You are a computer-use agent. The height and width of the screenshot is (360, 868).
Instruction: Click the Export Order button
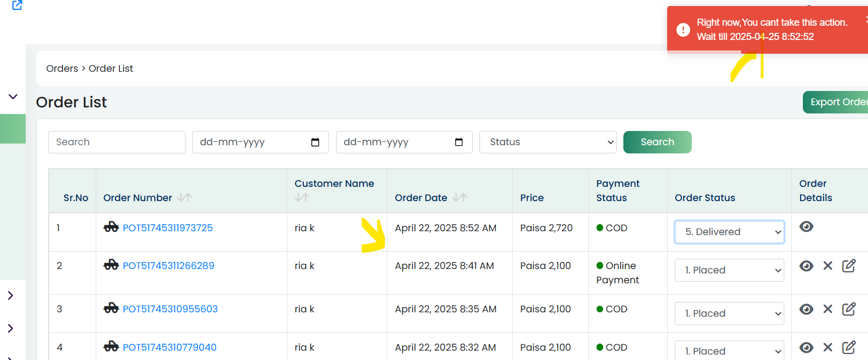[836, 102]
